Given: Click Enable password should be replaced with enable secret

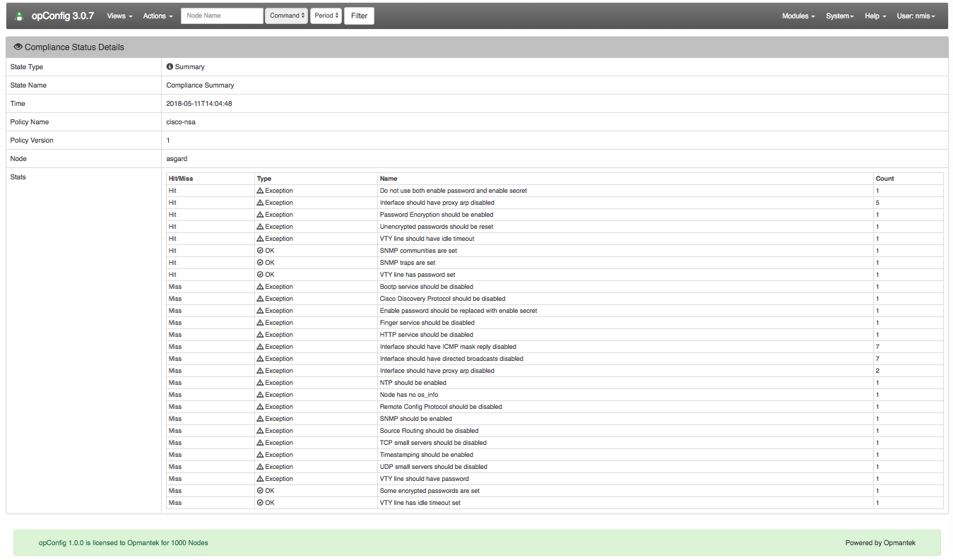Looking at the screenshot, I should click(458, 311).
